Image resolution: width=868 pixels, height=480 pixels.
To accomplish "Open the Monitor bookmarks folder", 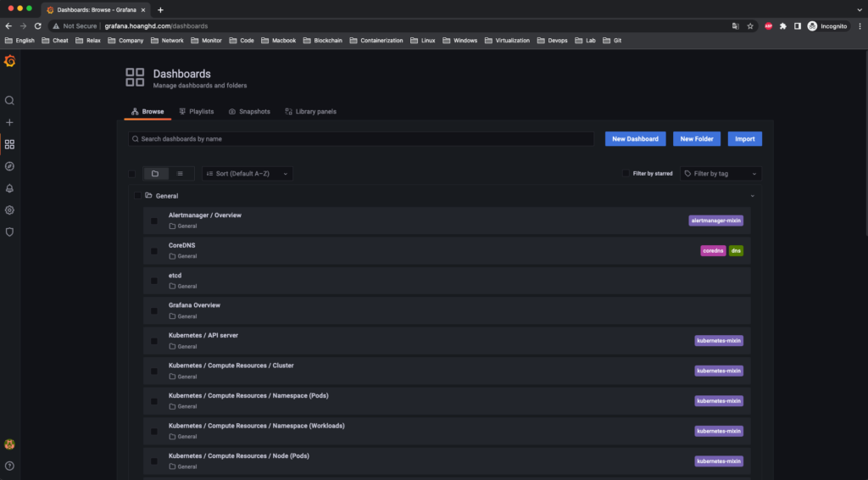I will [x=206, y=41].
